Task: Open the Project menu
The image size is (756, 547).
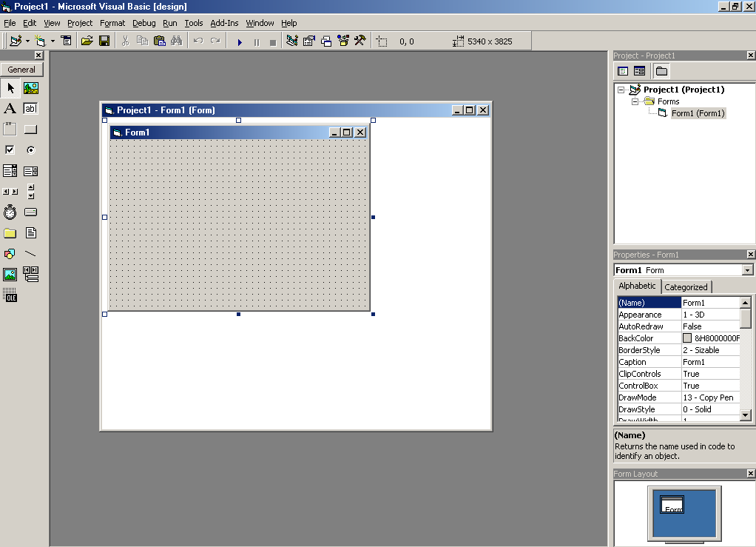Action: [80, 23]
